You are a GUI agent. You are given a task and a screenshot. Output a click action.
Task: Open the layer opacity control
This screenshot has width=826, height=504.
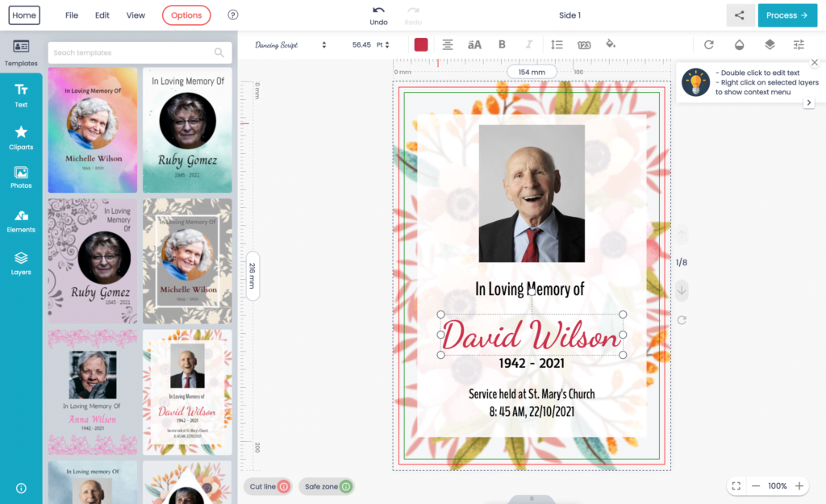(740, 44)
